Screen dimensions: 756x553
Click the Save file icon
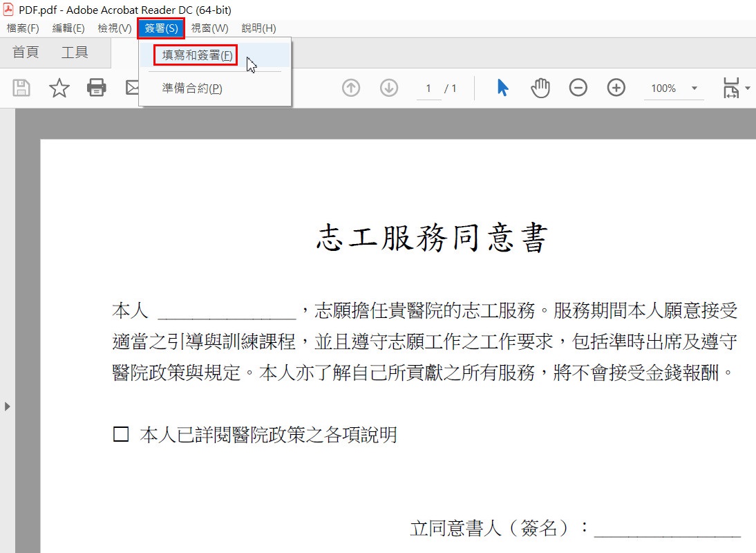[21, 88]
